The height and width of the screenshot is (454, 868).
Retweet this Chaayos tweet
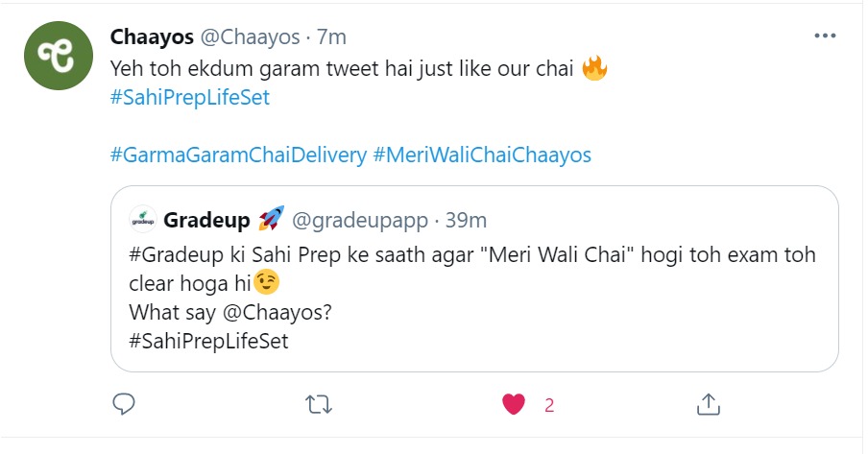(318, 404)
